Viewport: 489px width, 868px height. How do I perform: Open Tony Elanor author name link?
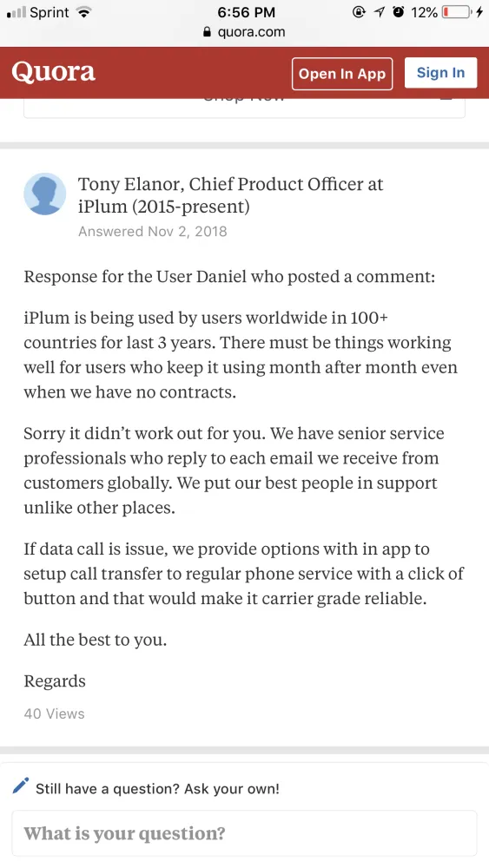click(x=129, y=184)
